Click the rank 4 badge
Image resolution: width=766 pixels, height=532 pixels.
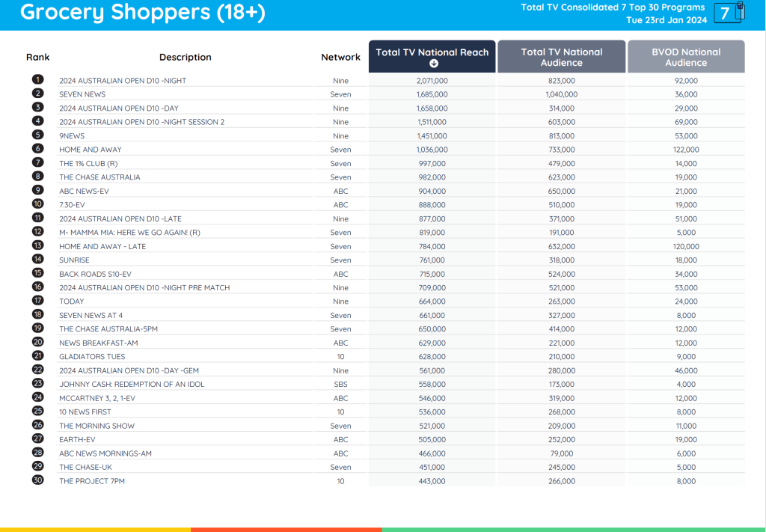pyautogui.click(x=37, y=120)
